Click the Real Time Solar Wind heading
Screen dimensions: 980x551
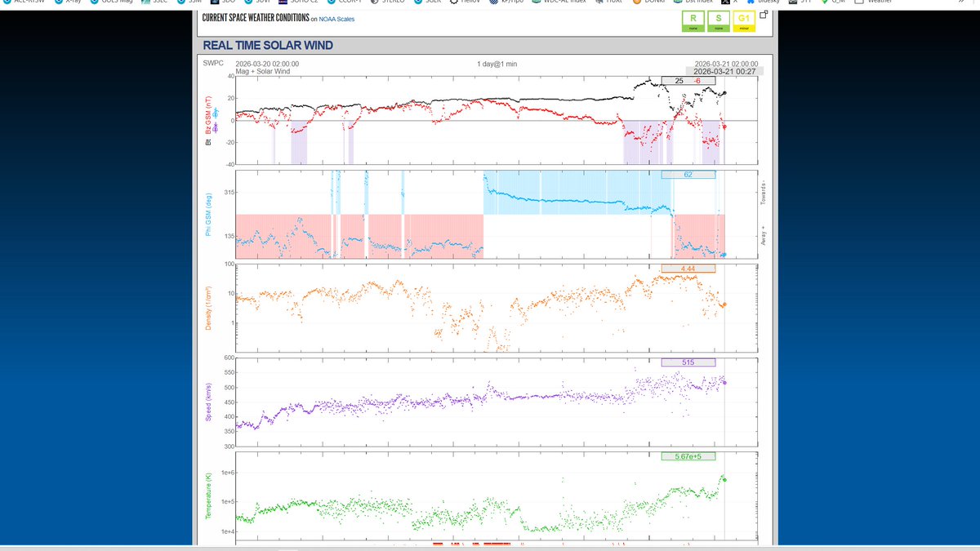pos(268,46)
